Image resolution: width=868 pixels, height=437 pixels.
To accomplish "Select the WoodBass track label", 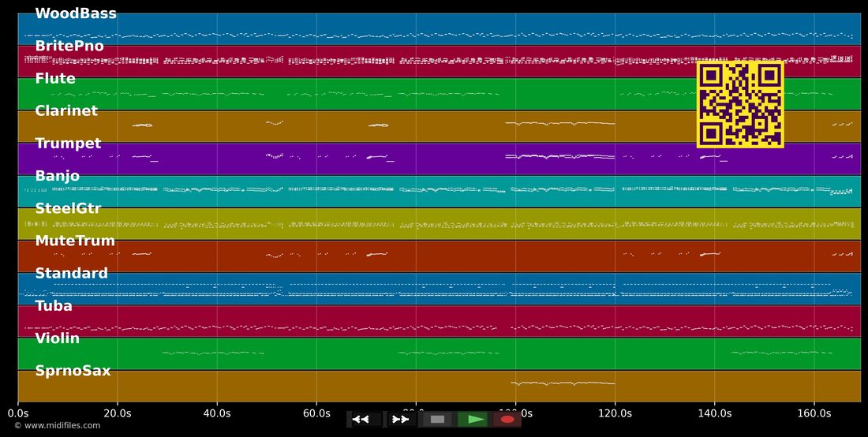I will [x=76, y=13].
